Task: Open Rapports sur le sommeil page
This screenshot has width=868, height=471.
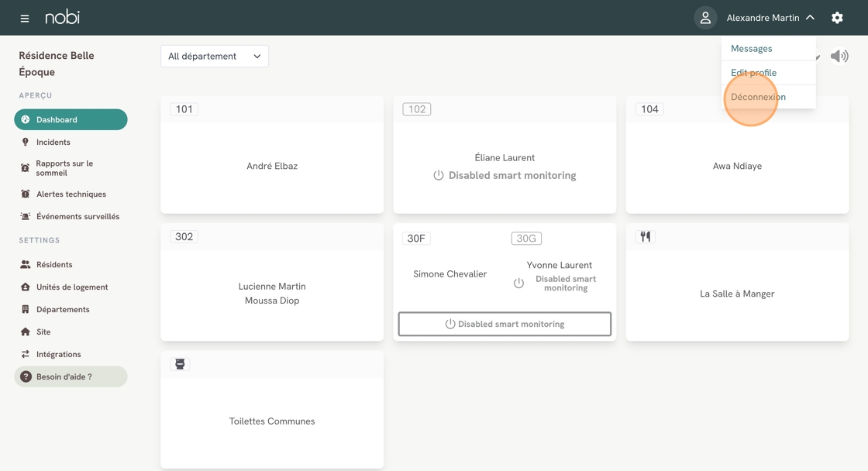Action: [64, 168]
